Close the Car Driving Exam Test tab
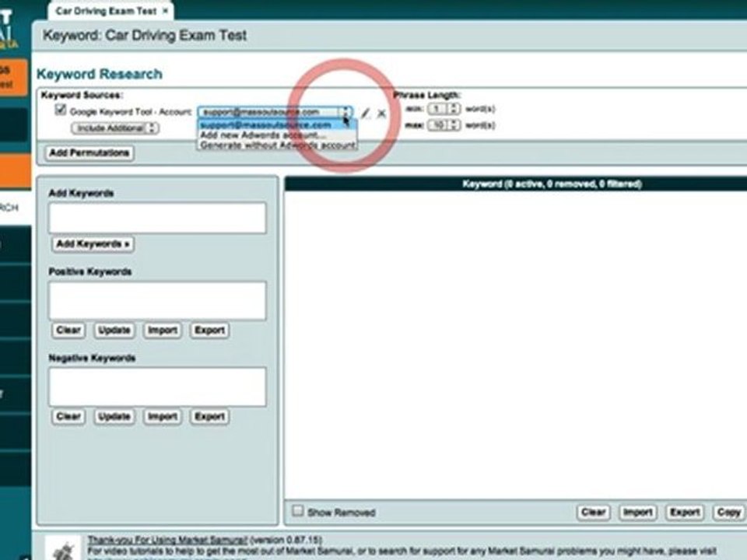 pos(165,11)
